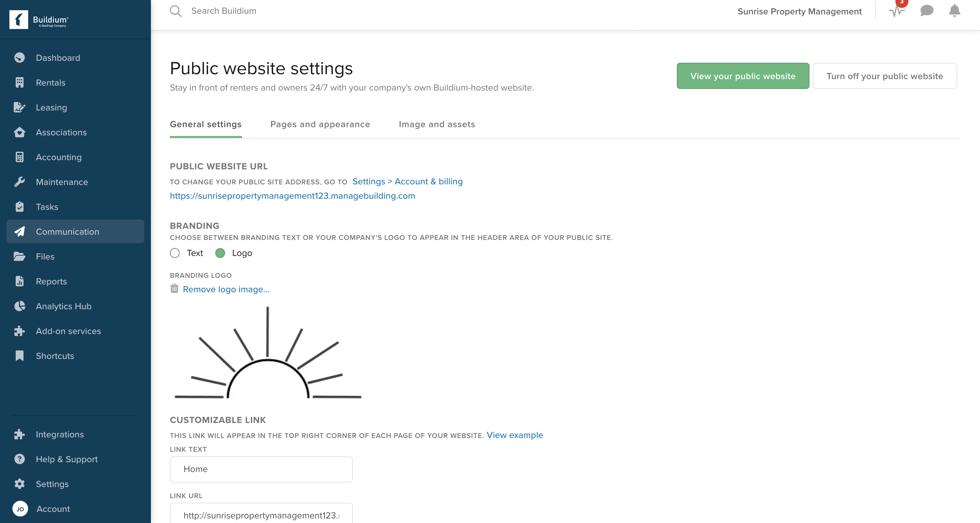
Task: Open Accounting menu item
Action: click(x=75, y=157)
